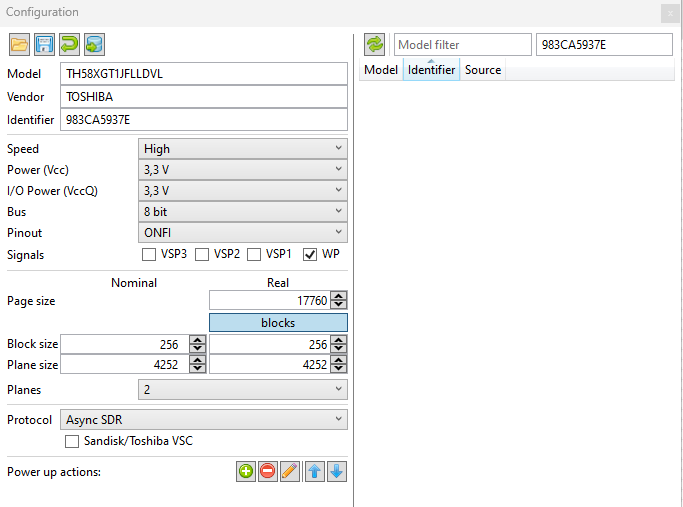Click the real Plane size field
The width and height of the screenshot is (683, 507).
pos(270,365)
